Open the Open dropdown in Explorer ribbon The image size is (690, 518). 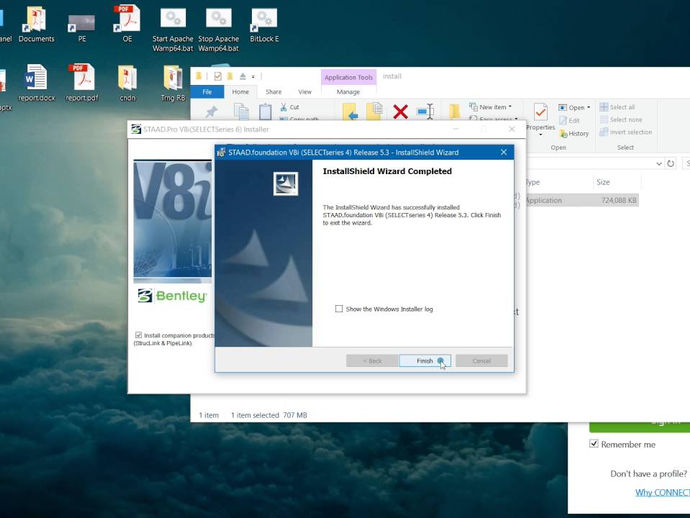[x=574, y=107]
